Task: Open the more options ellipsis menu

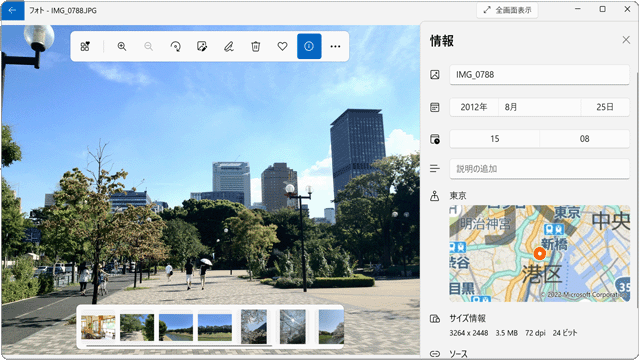Action: tap(336, 47)
